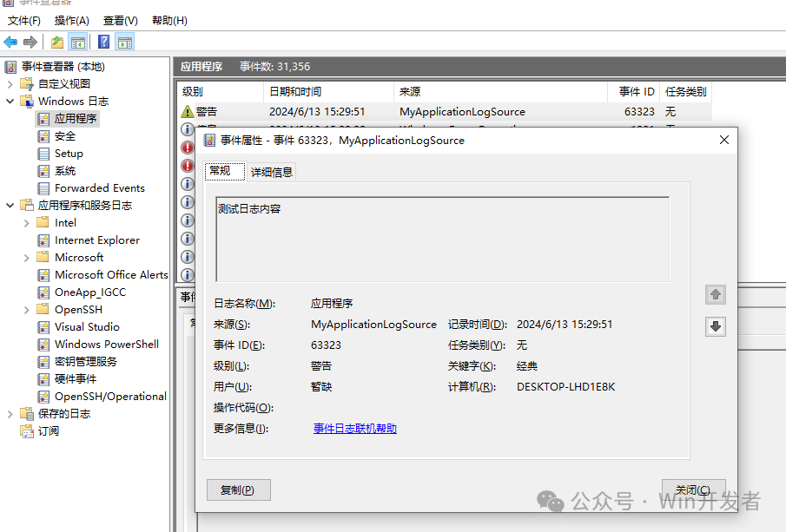786x532 pixels.
Task: Switch to the 详细信息 tab
Action: tap(272, 172)
